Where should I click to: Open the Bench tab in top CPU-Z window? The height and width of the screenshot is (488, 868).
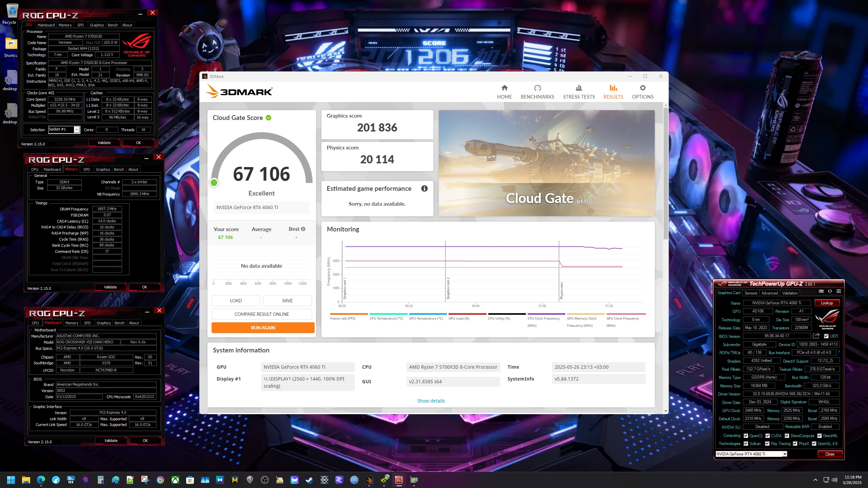(113, 25)
